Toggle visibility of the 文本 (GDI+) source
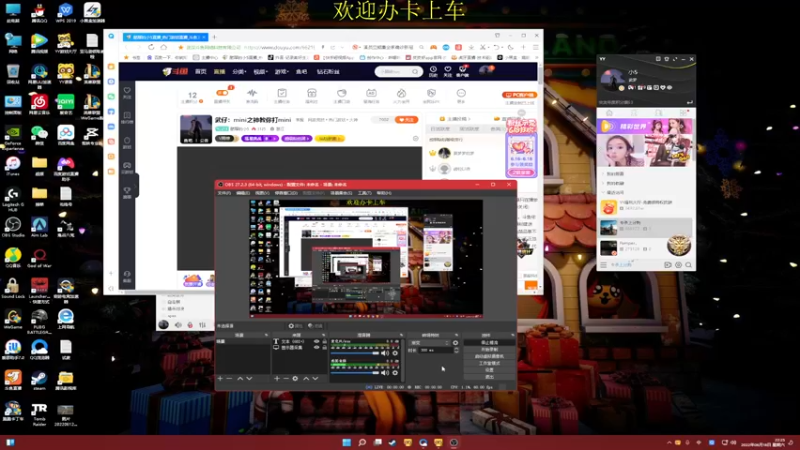Image resolution: width=800 pixels, height=450 pixels. (316, 341)
